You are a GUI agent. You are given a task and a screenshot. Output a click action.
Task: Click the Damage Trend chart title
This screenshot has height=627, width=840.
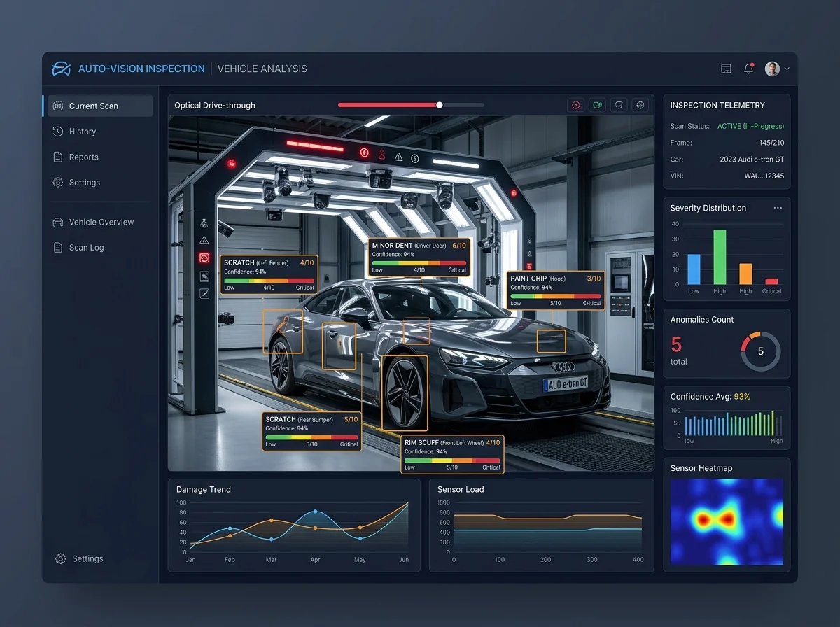204,490
